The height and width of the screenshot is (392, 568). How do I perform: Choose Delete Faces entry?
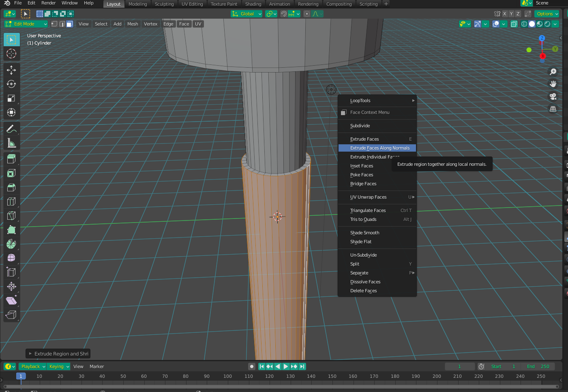[377, 291]
